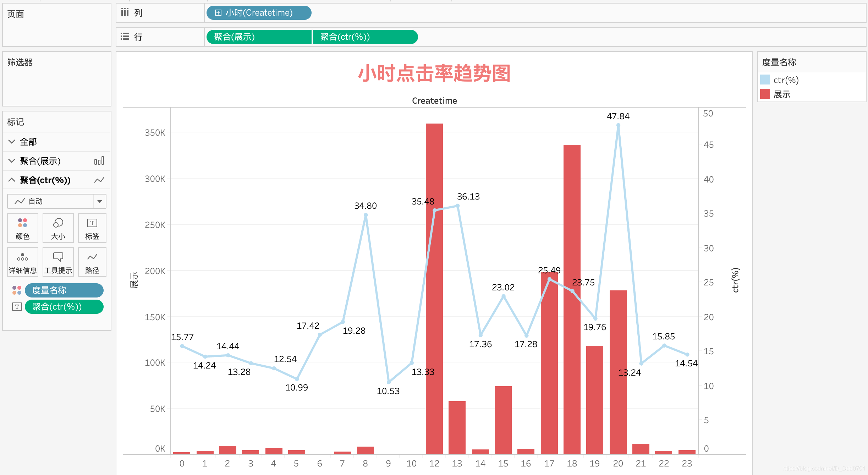This screenshot has height=475, width=868.
Task: Click the color dots icon beside 度量名称 pill
Action: coord(17,290)
